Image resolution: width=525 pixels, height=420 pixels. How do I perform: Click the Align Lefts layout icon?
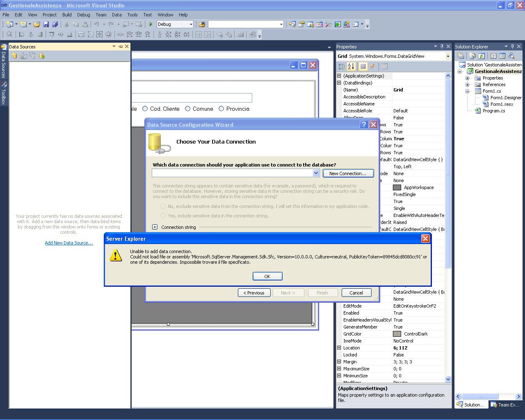point(22,34)
